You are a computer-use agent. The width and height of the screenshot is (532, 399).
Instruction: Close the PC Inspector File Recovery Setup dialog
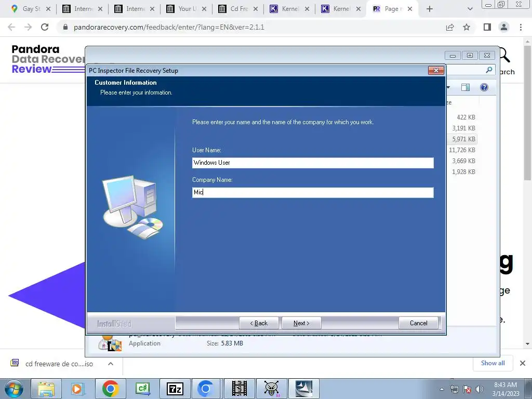[436, 70]
